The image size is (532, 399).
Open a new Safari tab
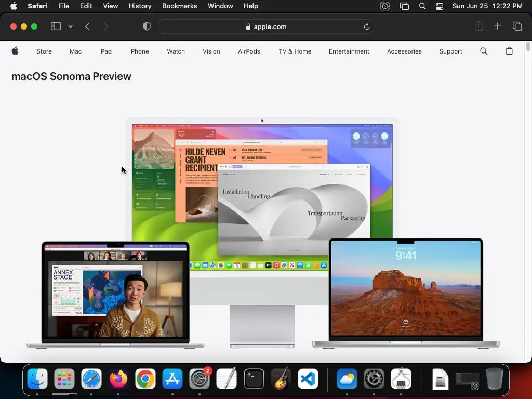[x=497, y=26]
